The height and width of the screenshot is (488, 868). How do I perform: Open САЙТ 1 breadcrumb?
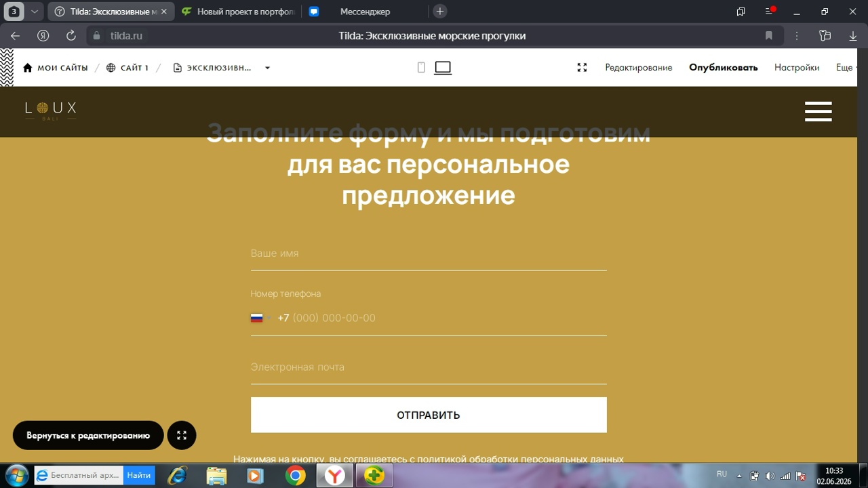tap(127, 68)
